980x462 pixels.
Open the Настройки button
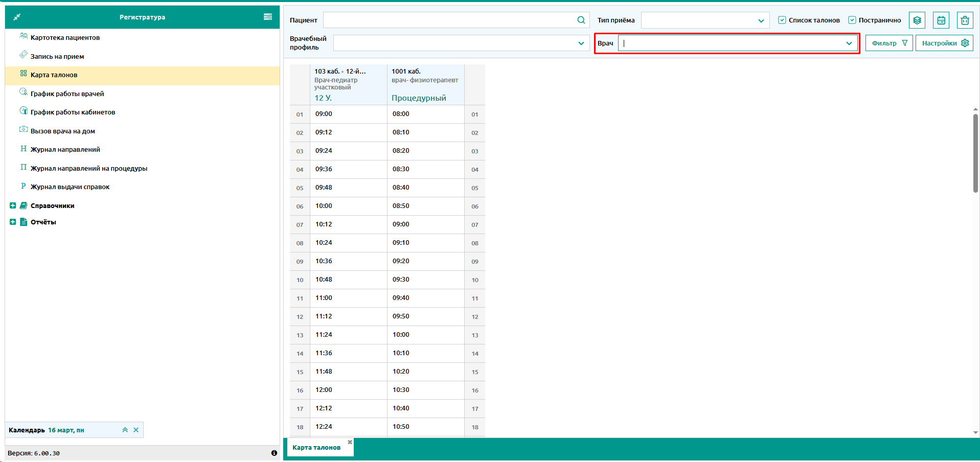[x=944, y=43]
